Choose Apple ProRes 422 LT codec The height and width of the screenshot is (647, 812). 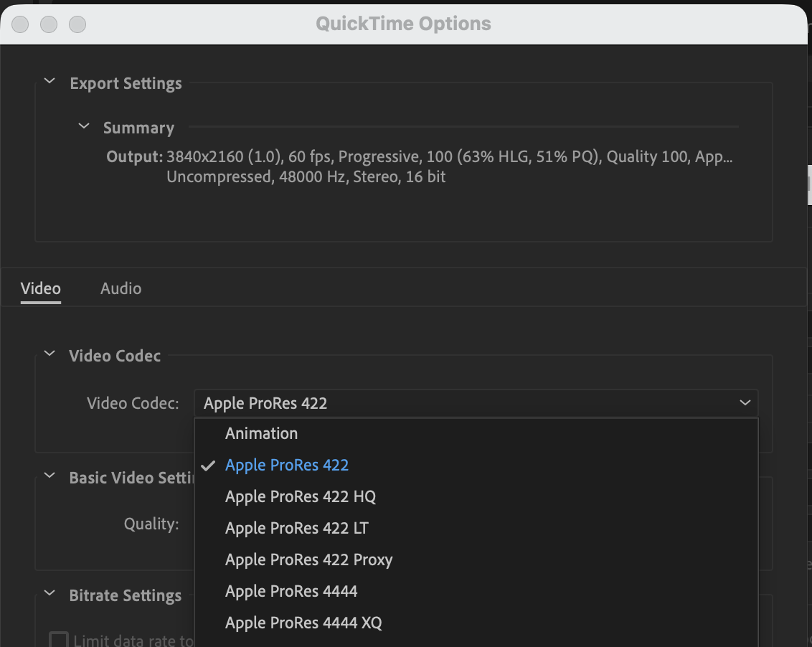[297, 528]
